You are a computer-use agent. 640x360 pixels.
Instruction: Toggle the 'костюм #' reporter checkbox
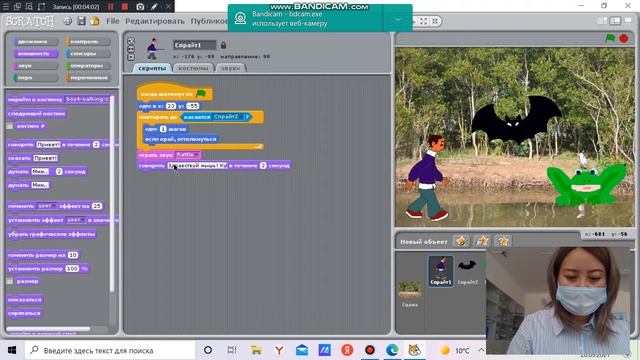(x=10, y=126)
